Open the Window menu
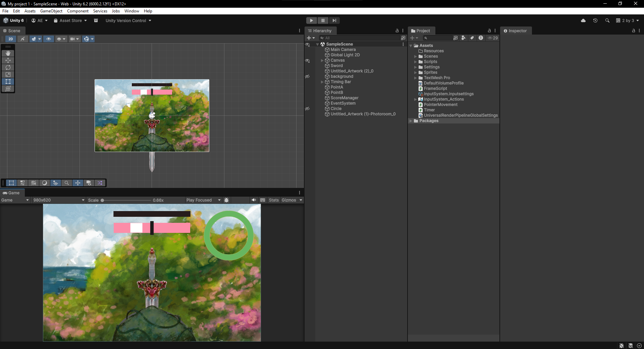This screenshot has height=349, width=644. tap(132, 11)
